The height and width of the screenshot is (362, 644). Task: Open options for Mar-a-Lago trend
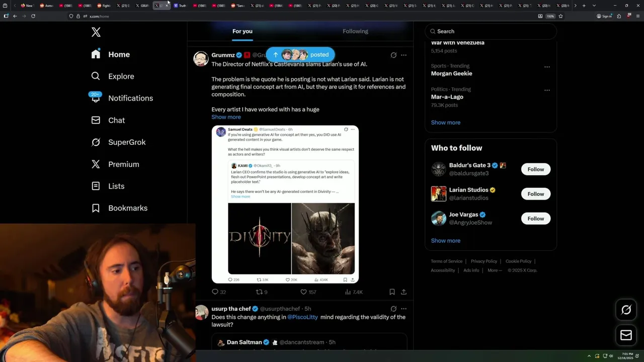click(x=547, y=90)
